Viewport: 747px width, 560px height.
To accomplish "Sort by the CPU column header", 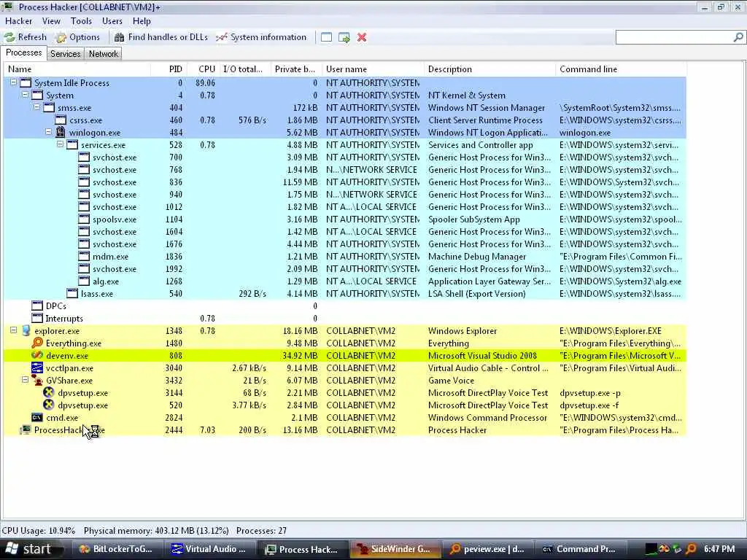I will (x=204, y=69).
